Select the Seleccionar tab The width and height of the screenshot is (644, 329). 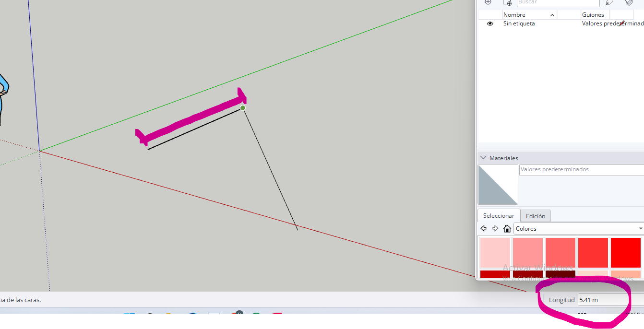point(499,216)
